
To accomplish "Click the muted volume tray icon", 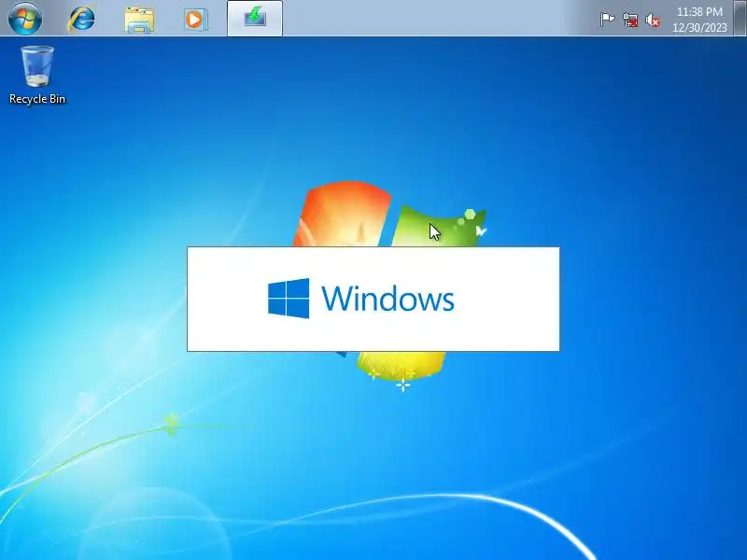I will (652, 20).
